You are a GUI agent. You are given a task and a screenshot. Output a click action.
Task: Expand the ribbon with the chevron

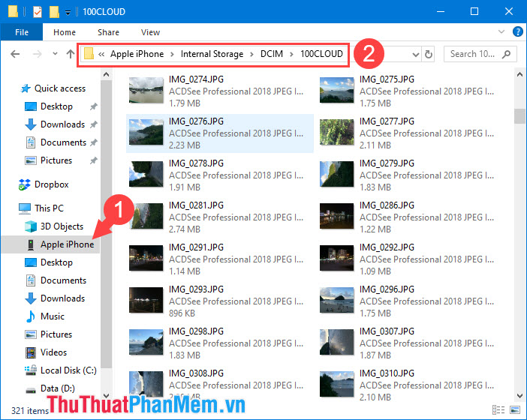(x=501, y=32)
